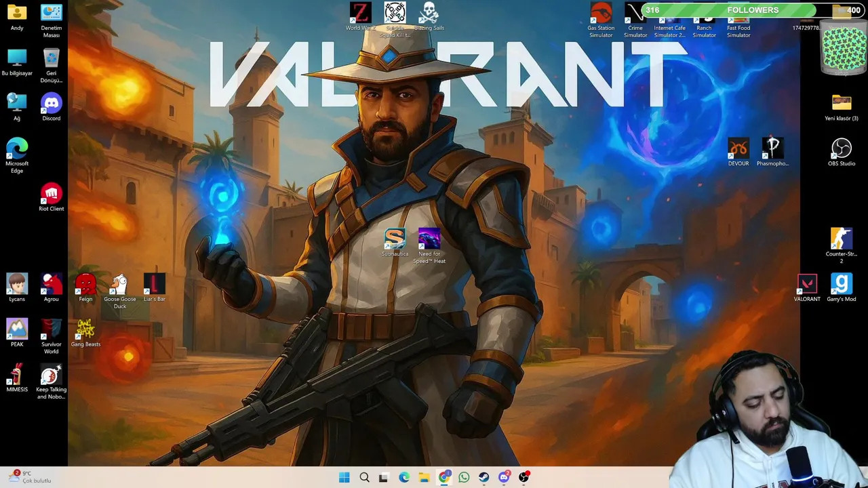Switch to Chrome in the taskbar

(444, 477)
